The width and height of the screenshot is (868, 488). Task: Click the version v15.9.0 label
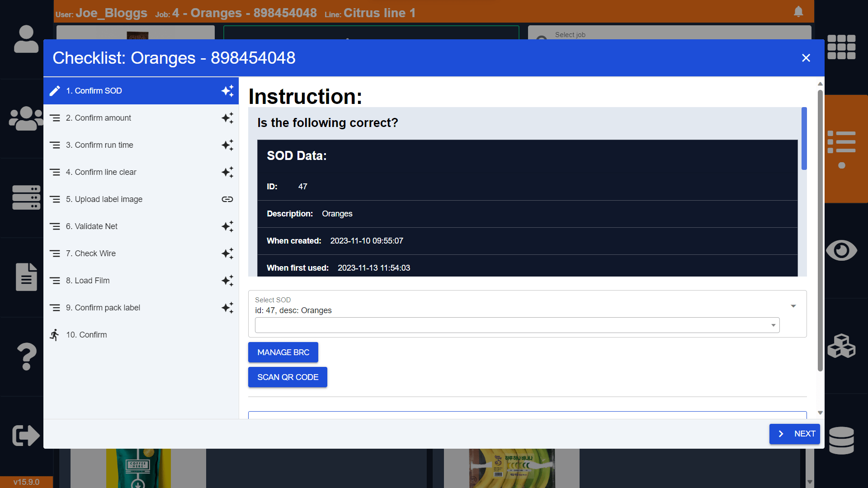point(26,482)
